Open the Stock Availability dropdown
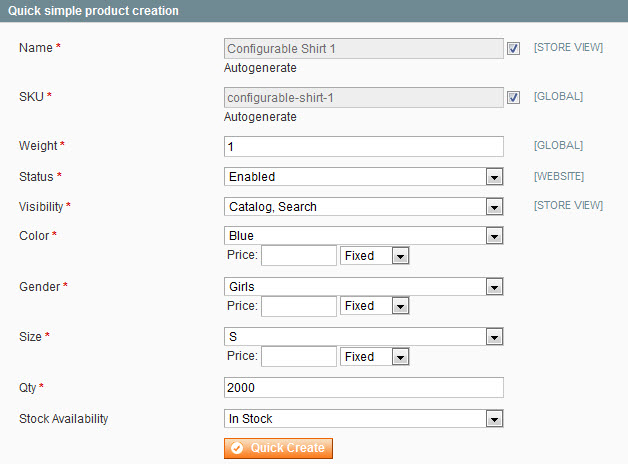628x464 pixels. 363,419
